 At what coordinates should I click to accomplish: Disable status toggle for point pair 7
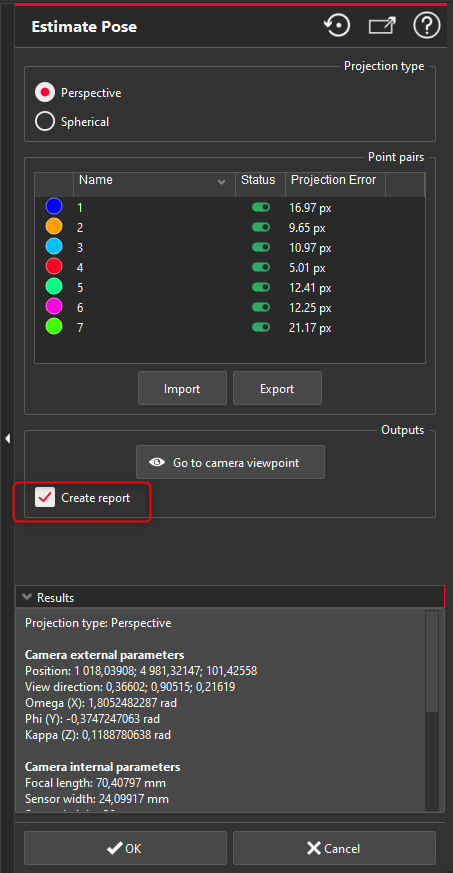(260, 327)
